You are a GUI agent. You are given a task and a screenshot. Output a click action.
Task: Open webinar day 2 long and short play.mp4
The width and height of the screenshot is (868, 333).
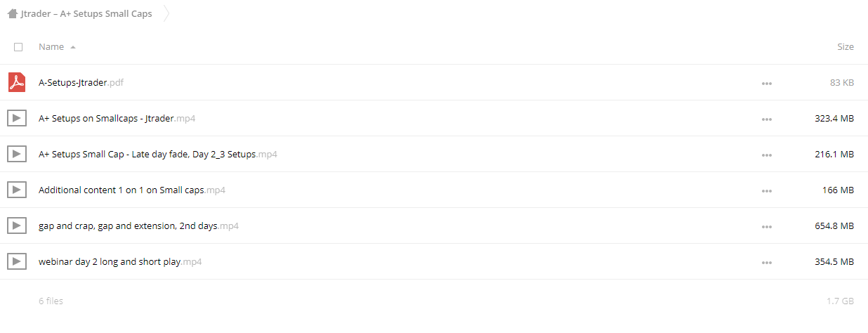(x=120, y=262)
